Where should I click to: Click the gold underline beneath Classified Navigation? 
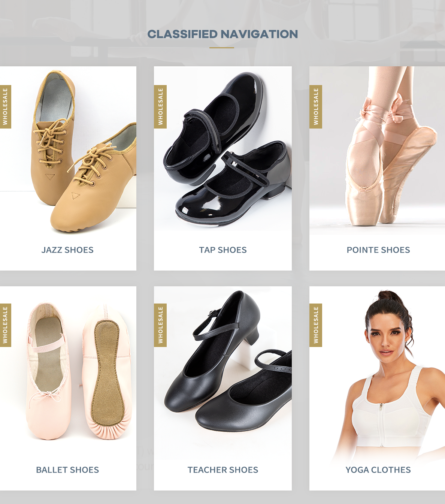[x=222, y=48]
